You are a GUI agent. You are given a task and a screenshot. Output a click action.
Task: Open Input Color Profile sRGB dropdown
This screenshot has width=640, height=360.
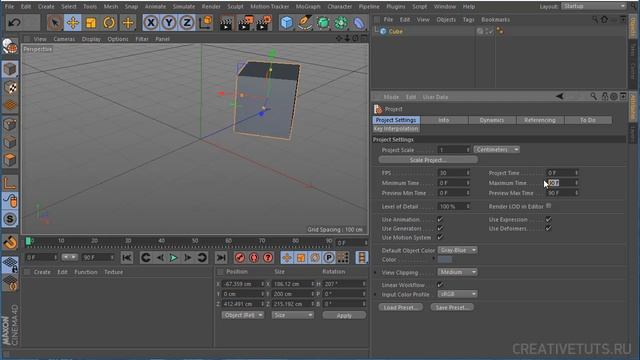458,294
